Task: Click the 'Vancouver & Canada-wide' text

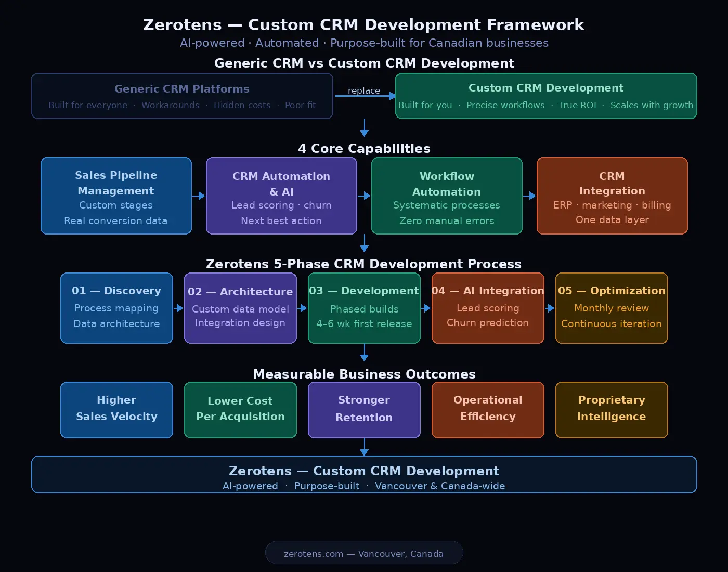Action: (x=440, y=486)
